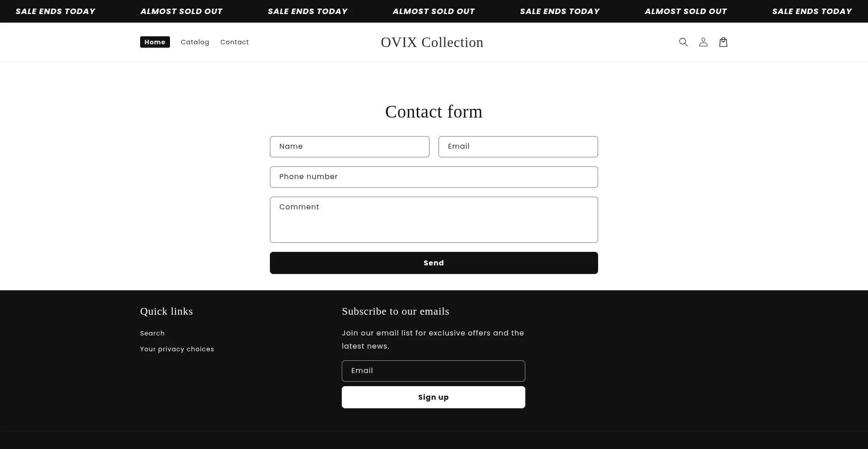Viewport: 868px width, 449px height.
Task: Click SALE ENDS TODAY announcement text
Action: tap(55, 11)
